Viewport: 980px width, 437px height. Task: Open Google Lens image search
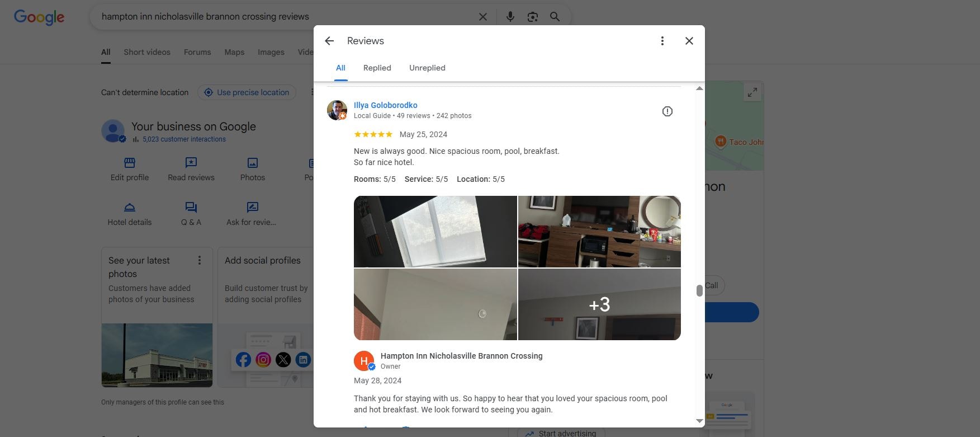(532, 17)
